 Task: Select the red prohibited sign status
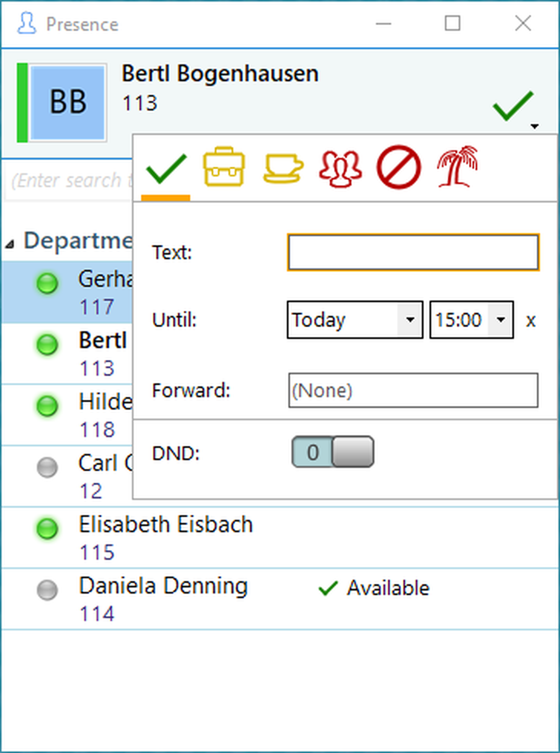[x=399, y=167]
